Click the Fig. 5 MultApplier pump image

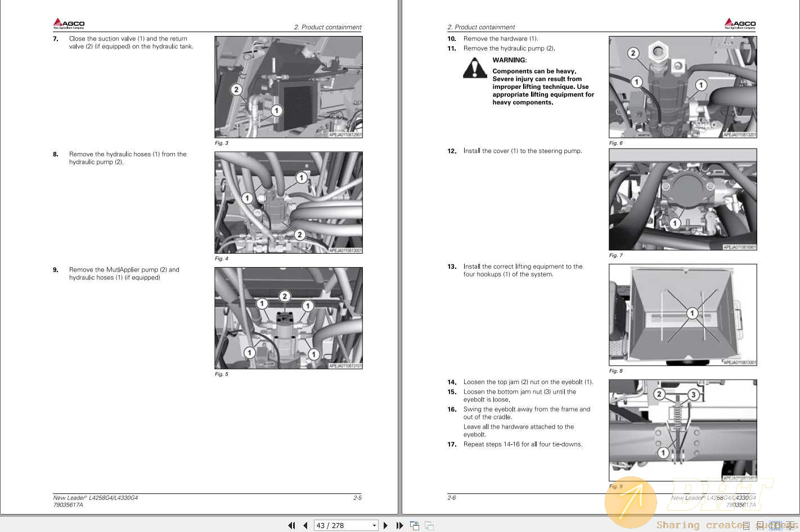[289, 318]
